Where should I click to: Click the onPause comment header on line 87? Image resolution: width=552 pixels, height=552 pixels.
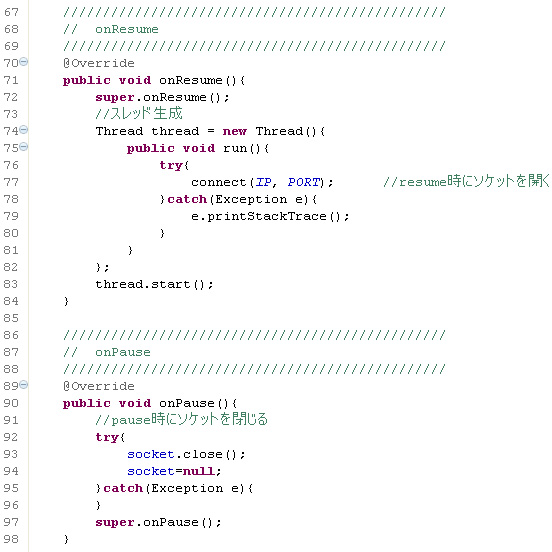(107, 352)
